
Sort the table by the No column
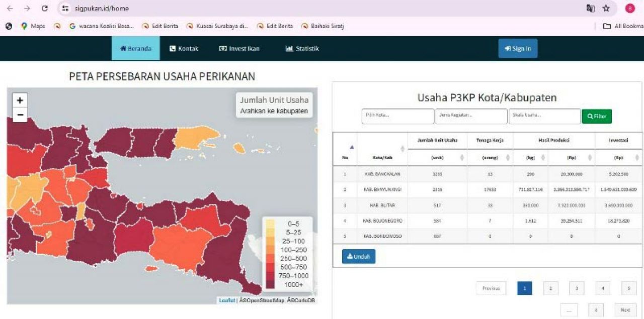click(x=345, y=149)
